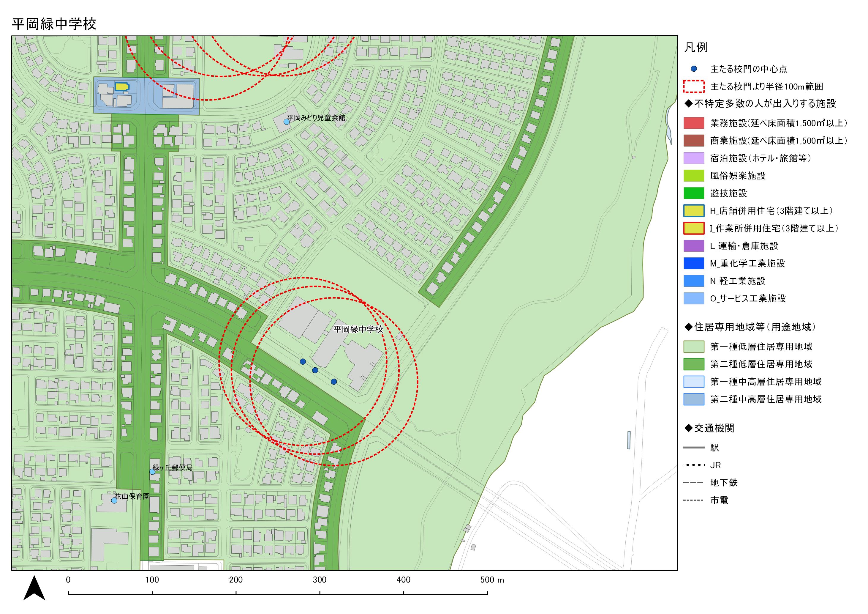Screen dimensions: 868x614
Task: Click the 花山保育園 map label
Action: pos(132,496)
